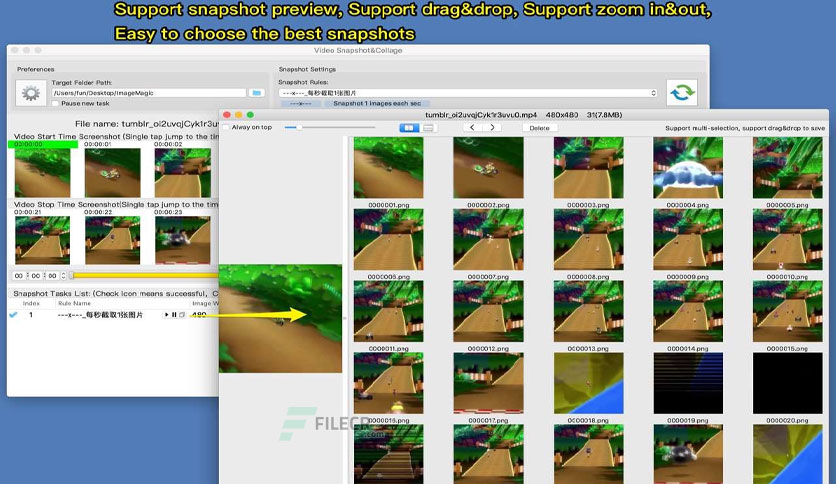Click the seconds field of the time input
The height and width of the screenshot is (484, 836).
click(x=52, y=276)
